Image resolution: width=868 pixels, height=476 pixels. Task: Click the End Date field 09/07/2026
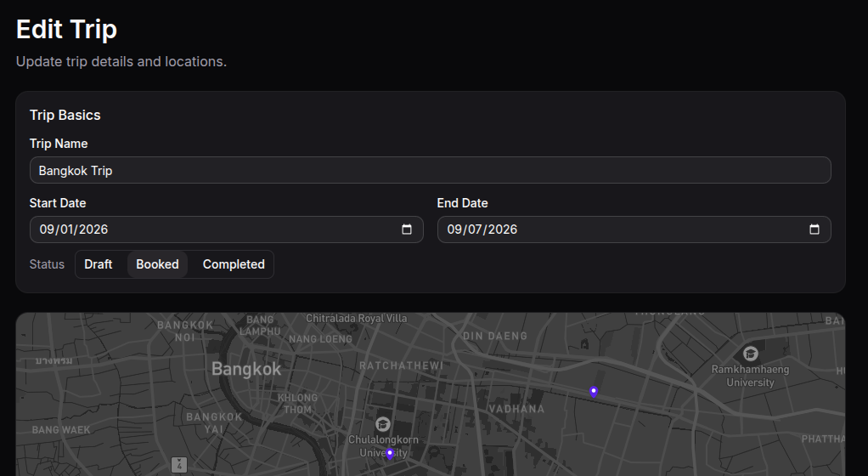coord(634,229)
